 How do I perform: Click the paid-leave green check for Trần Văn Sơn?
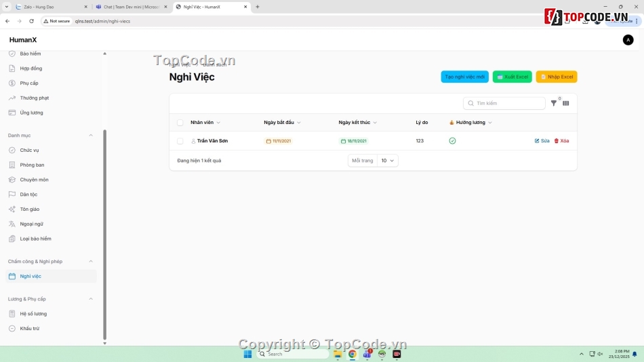pyautogui.click(x=452, y=141)
